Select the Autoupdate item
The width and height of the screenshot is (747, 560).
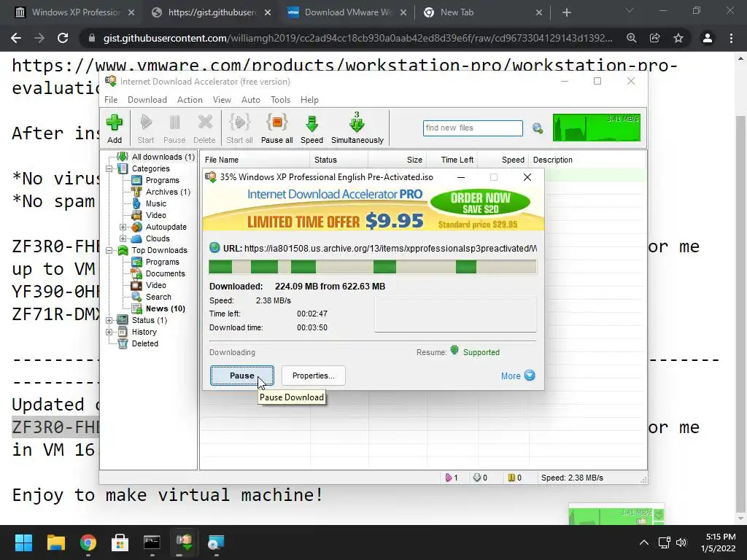[x=166, y=227]
